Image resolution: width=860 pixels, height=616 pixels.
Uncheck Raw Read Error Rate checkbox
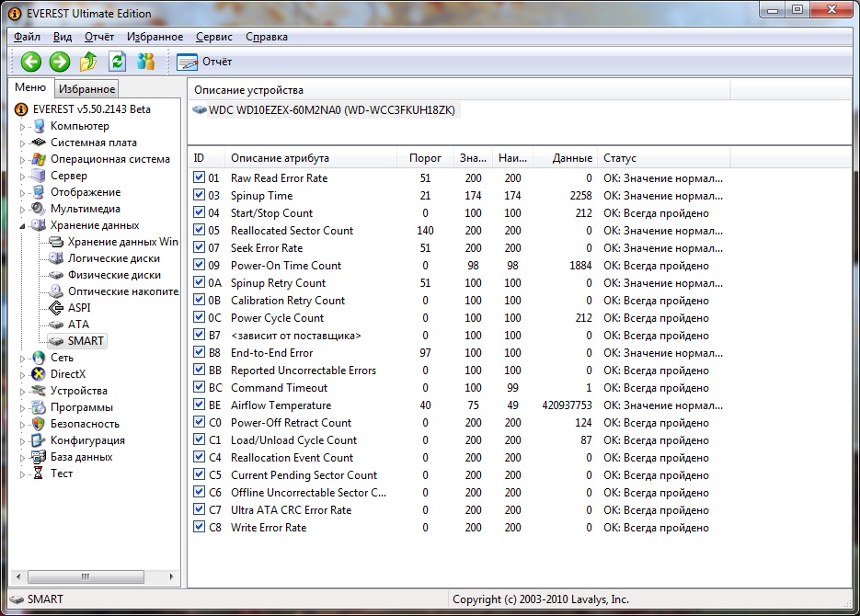coord(199,177)
